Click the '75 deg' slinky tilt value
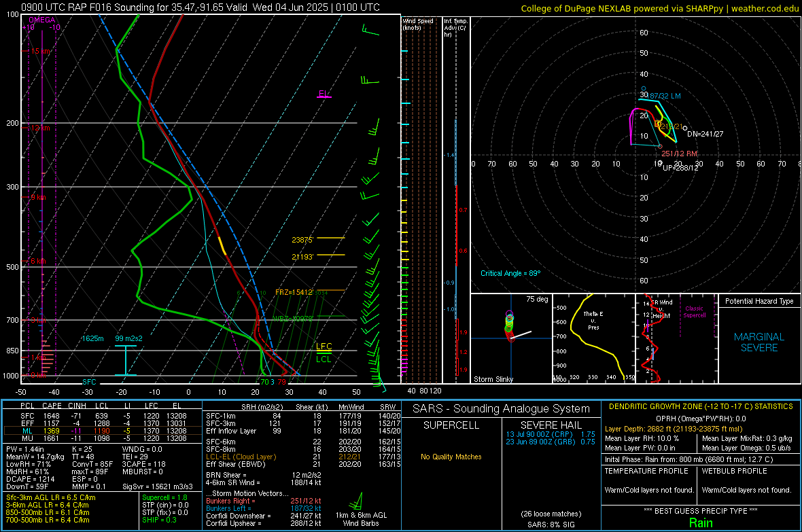 (537, 299)
